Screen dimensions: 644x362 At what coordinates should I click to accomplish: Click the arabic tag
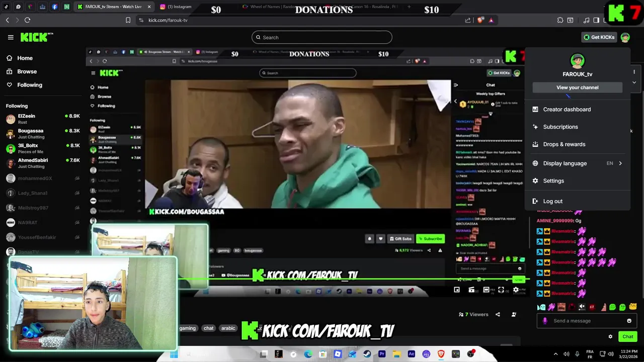pyautogui.click(x=228, y=328)
